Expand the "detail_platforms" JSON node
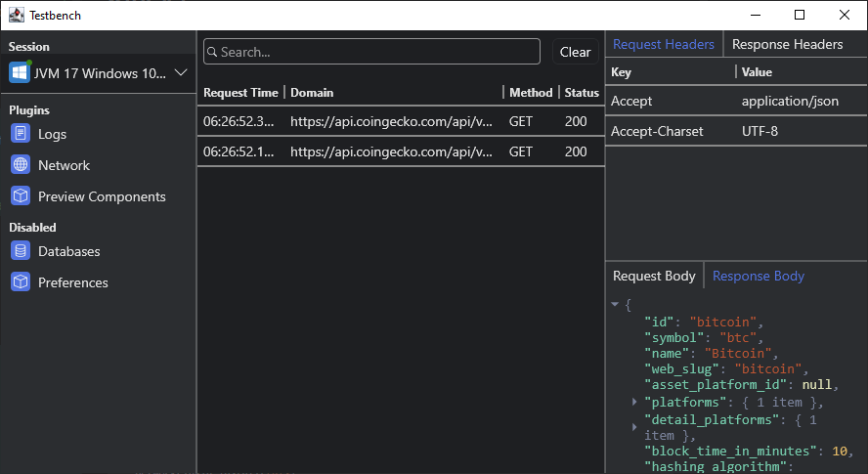 (635, 427)
